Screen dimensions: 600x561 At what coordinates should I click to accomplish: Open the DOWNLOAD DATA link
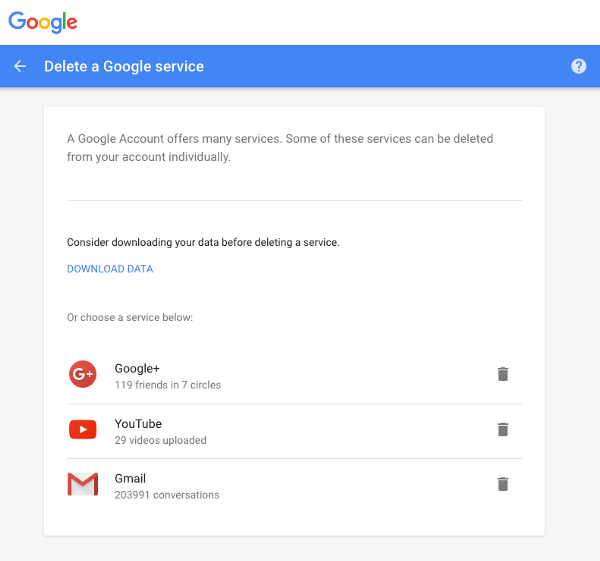(110, 269)
